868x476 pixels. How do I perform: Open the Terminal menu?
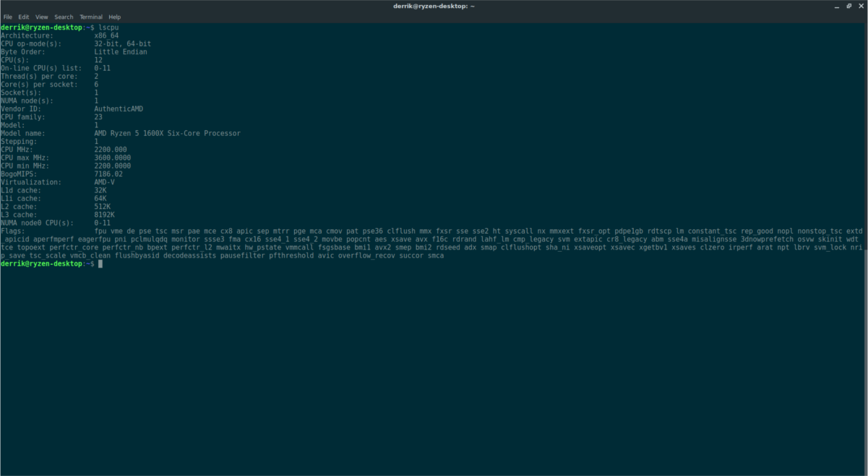click(91, 17)
